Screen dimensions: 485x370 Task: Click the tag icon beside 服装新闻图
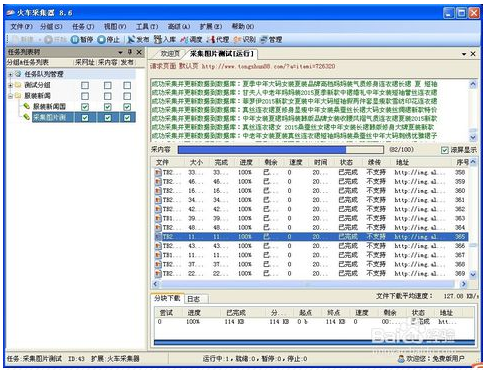[27, 107]
